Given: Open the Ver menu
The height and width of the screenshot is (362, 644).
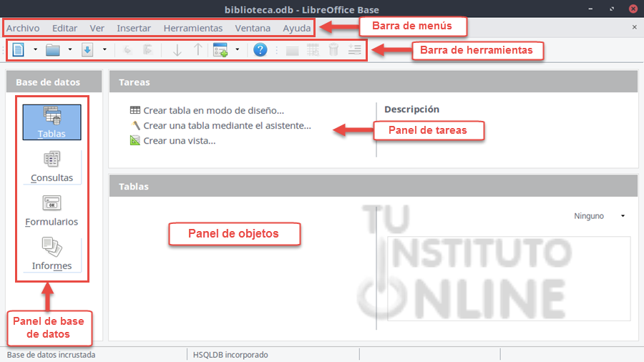Looking at the screenshot, I should click(x=97, y=29).
